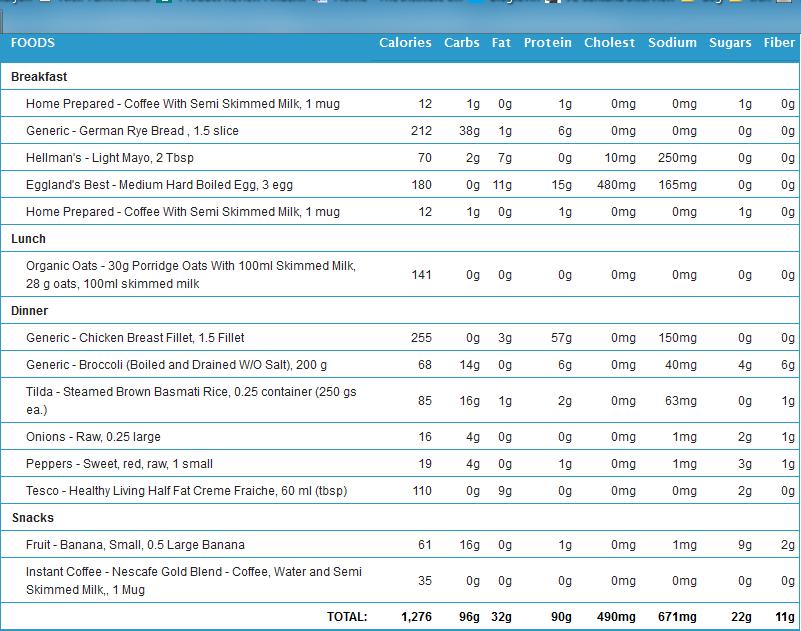Click the 35 calories value for Nescafe coffee
The image size is (801, 631).
coord(425,581)
